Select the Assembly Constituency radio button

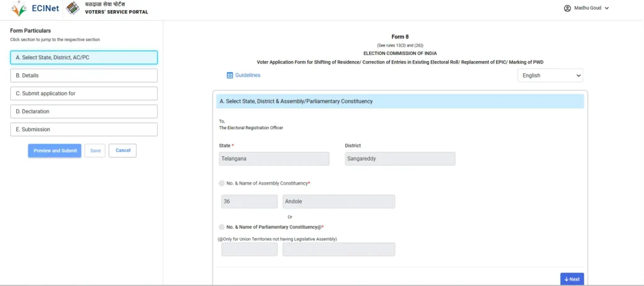[x=222, y=183]
